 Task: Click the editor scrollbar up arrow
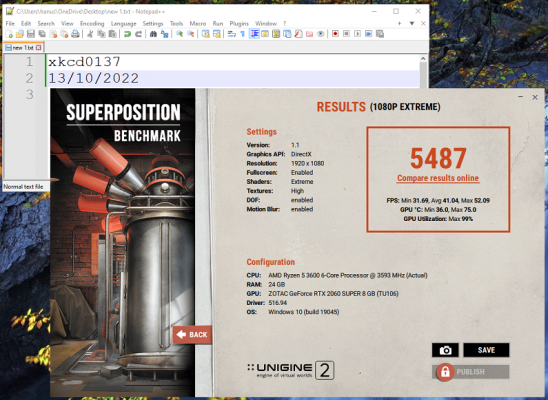pos(423,58)
